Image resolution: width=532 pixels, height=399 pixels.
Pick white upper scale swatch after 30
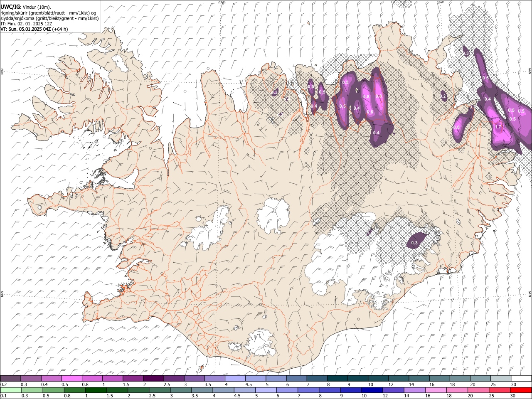click(521, 379)
